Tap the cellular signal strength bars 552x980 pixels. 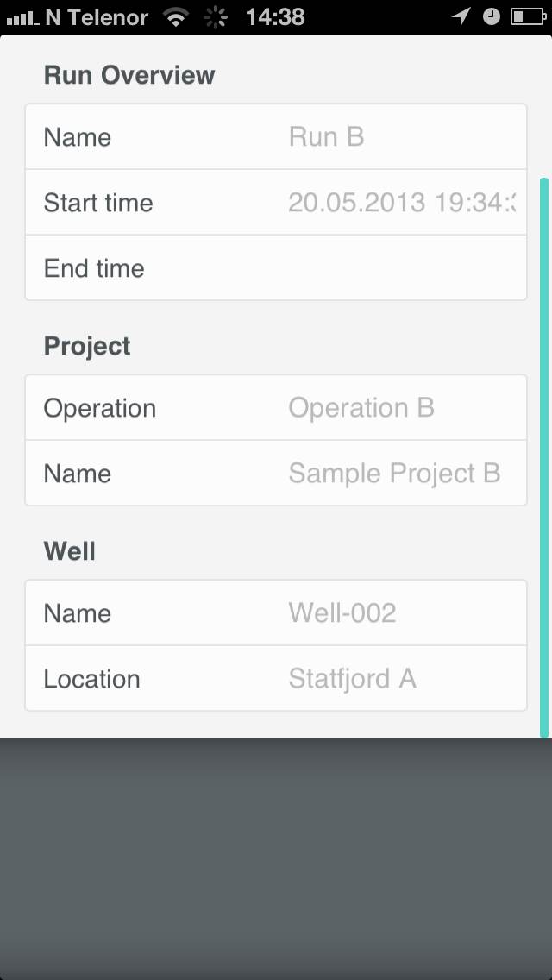point(22,16)
